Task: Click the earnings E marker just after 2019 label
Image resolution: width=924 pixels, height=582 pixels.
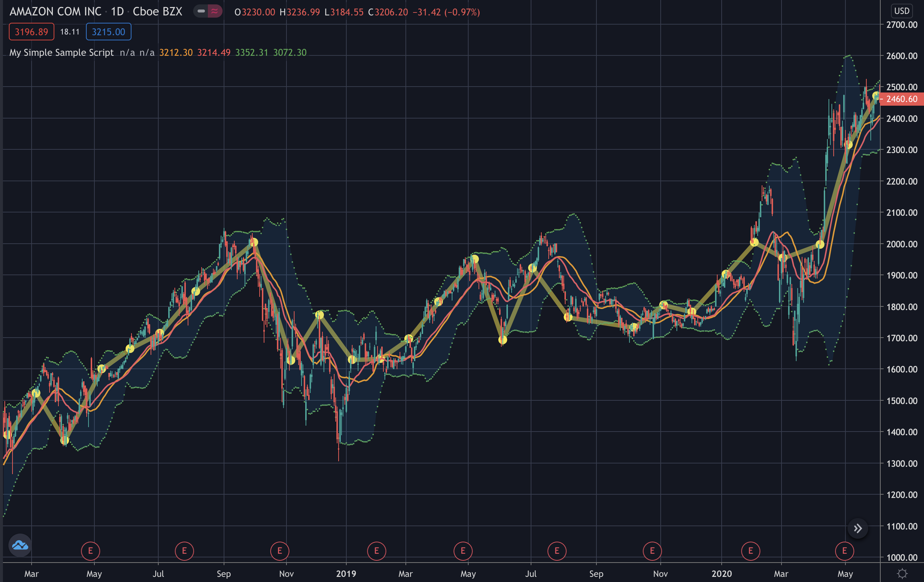Action: coord(376,551)
